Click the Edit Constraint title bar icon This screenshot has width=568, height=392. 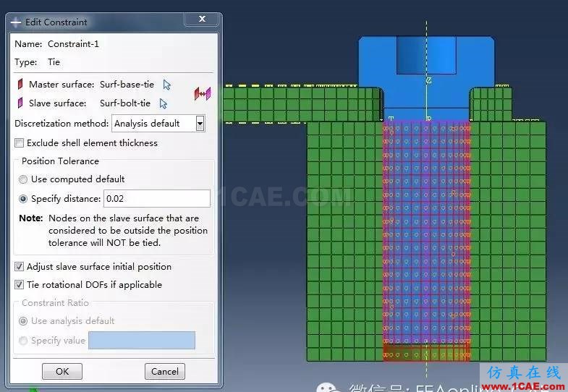click(16, 22)
